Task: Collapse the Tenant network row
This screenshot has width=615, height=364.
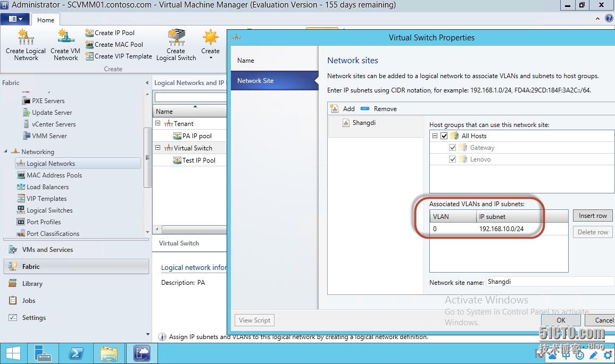Action: point(157,123)
